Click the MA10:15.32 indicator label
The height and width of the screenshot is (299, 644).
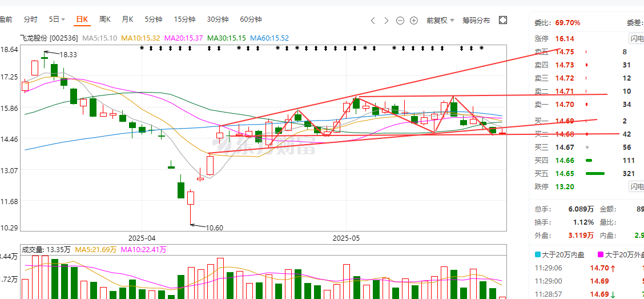pyautogui.click(x=141, y=38)
